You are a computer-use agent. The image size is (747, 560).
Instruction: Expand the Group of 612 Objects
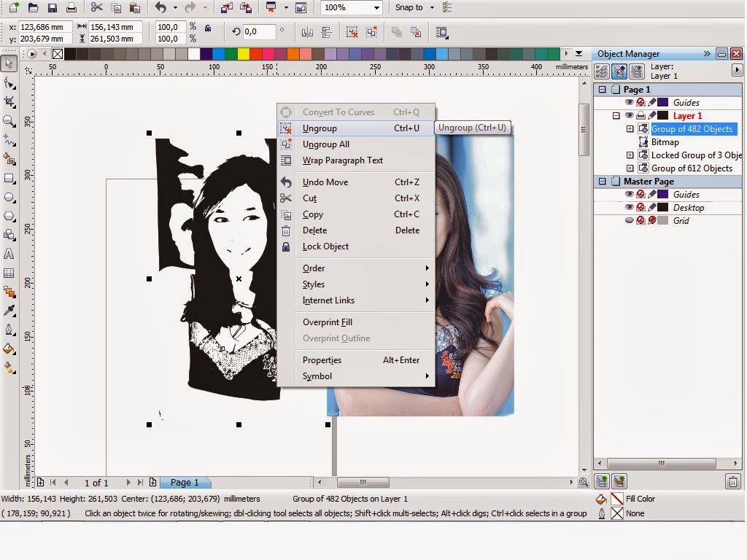click(631, 168)
